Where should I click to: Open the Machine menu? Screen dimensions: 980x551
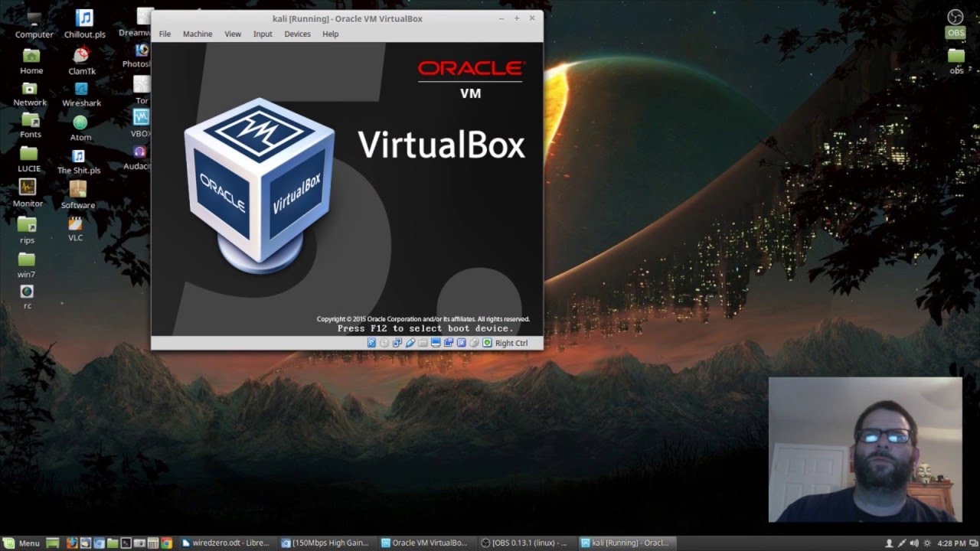coord(198,34)
